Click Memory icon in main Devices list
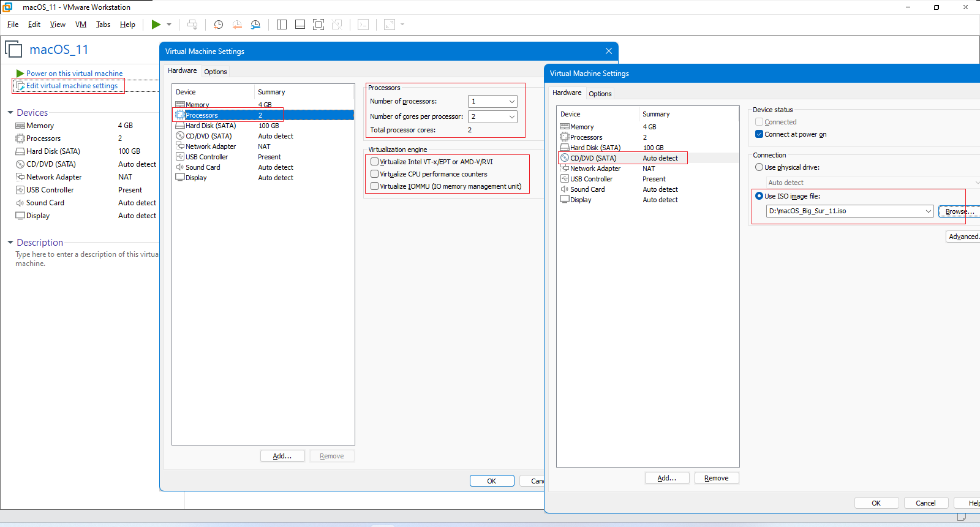The height and width of the screenshot is (527, 980). coord(20,126)
